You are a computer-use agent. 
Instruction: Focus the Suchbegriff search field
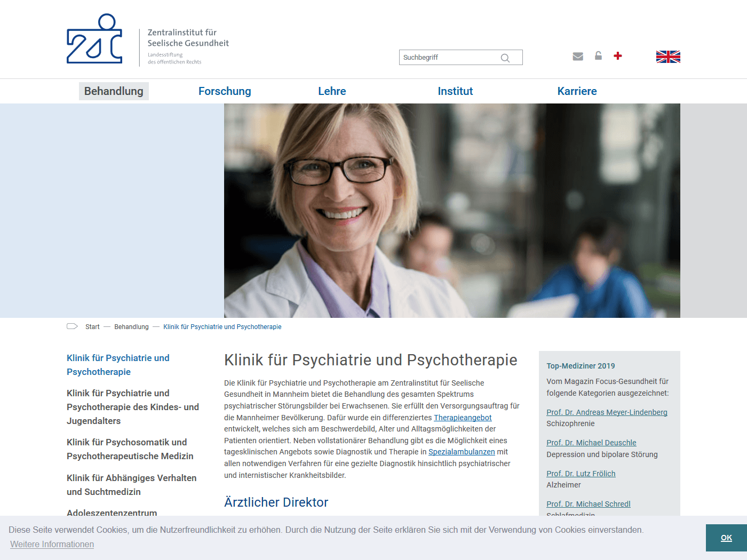[448, 58]
